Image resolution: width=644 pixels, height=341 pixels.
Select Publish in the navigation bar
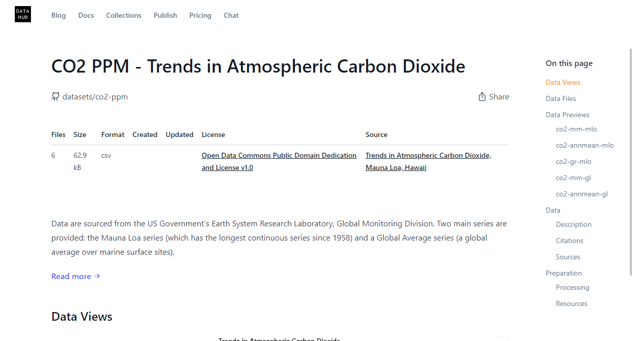(x=165, y=15)
